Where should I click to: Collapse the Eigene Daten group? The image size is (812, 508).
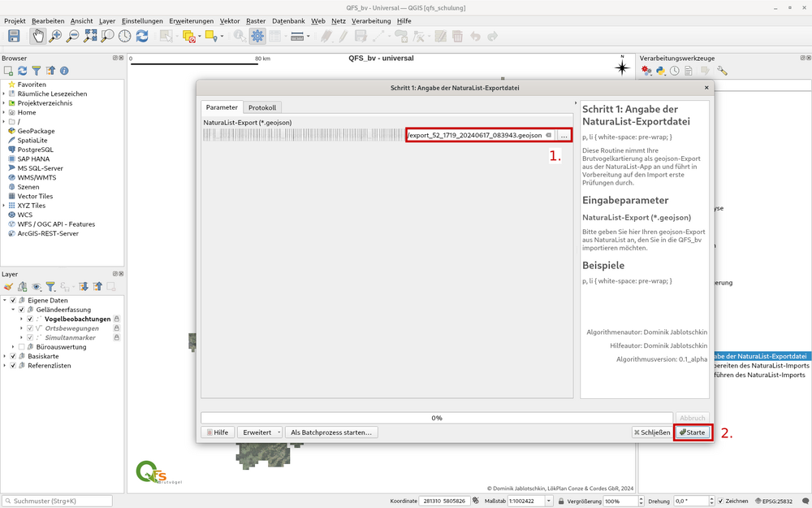pyautogui.click(x=5, y=301)
